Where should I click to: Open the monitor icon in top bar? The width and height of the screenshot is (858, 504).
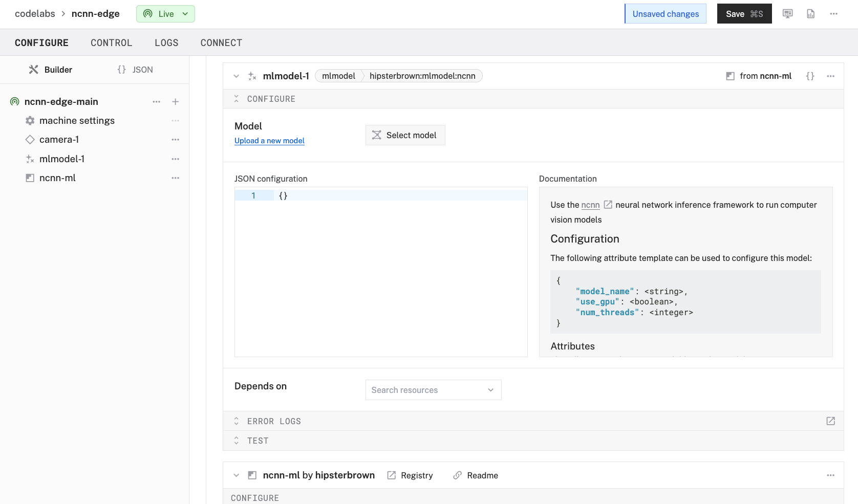(787, 14)
